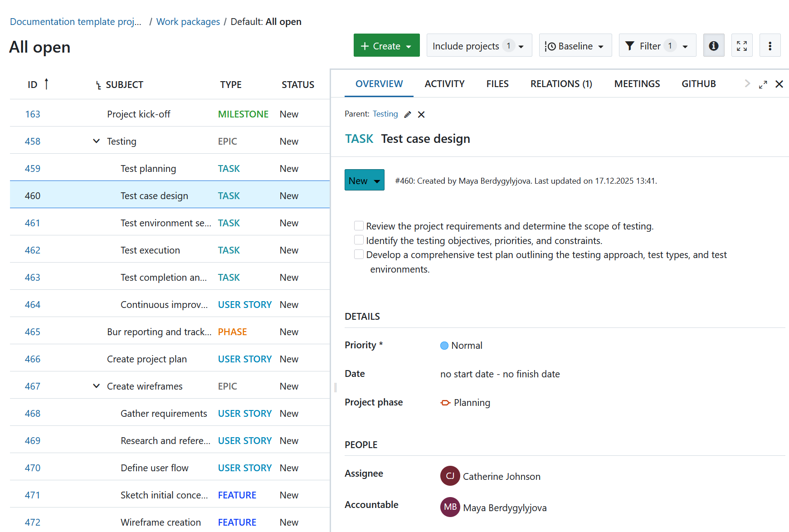Click the blue Normal priority dot
The height and width of the screenshot is (532, 789).
(x=444, y=346)
